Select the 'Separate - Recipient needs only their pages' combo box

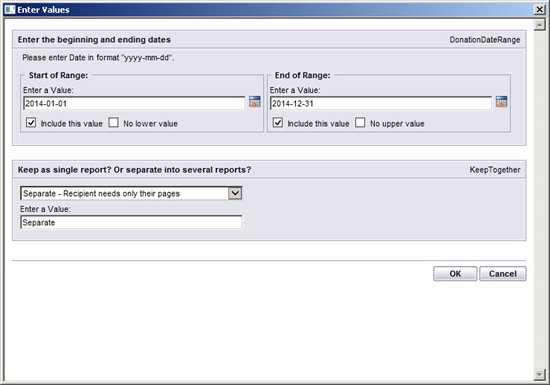pyautogui.click(x=131, y=193)
